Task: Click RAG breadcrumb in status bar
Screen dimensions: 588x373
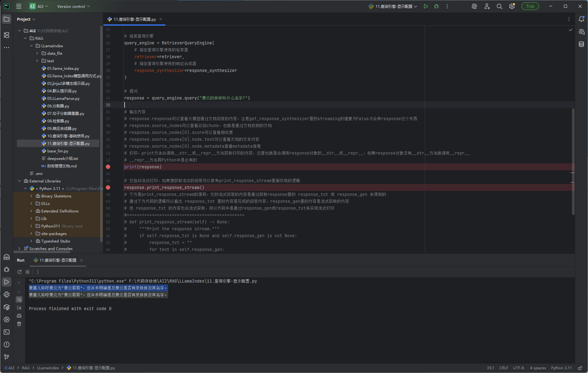Action: [x=26, y=368]
